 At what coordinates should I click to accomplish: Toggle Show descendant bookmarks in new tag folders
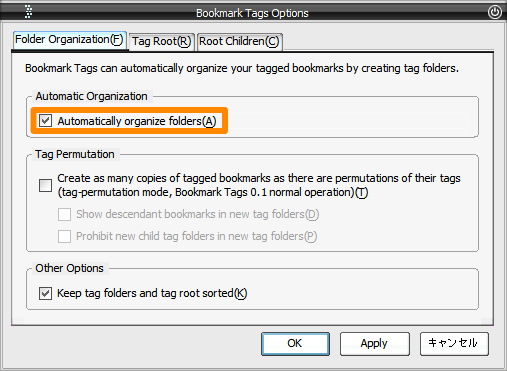pos(64,214)
